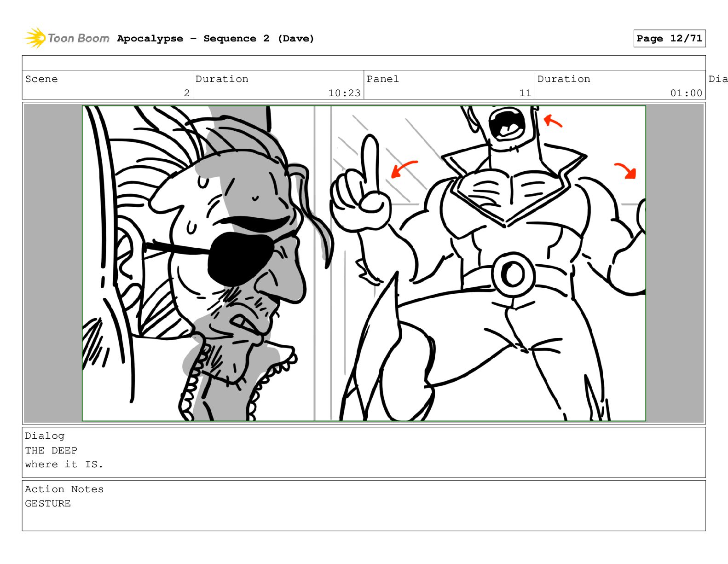
Task: Select the title 'Apocalypse – Sequence 2 (Dave)'
Action: pyautogui.click(x=215, y=39)
